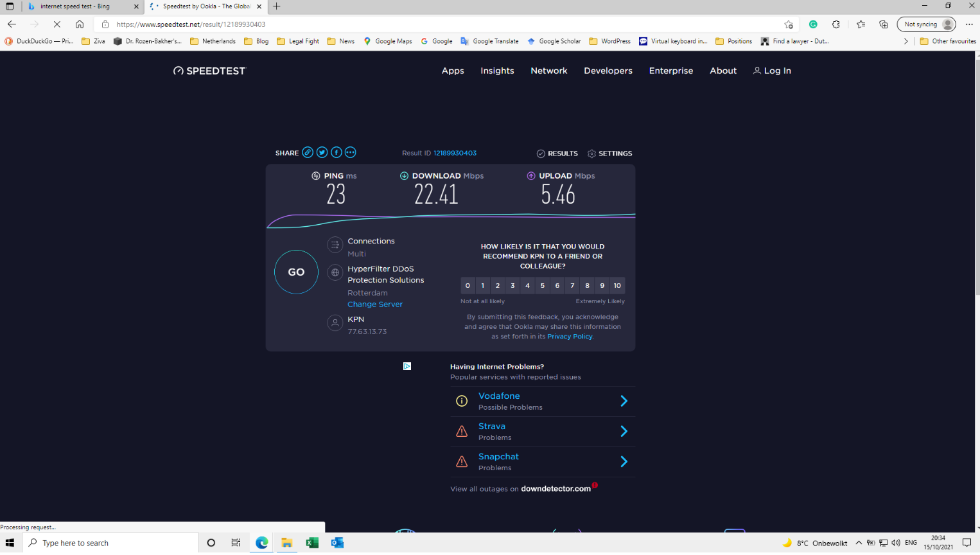
Task: Open RESULTS history
Action: pos(557,154)
